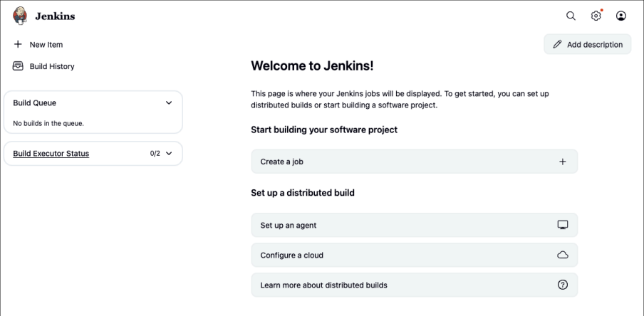Click the Jenkins title text
This screenshot has width=644, height=316.
[55, 16]
